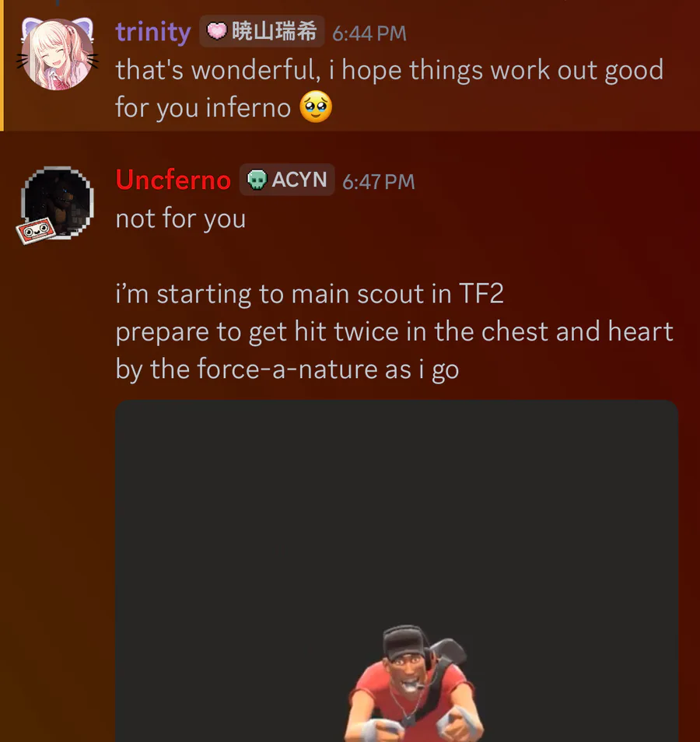Viewport: 700px width, 742px height.
Task: Open the red Uncferno username profile
Action: click(x=173, y=180)
